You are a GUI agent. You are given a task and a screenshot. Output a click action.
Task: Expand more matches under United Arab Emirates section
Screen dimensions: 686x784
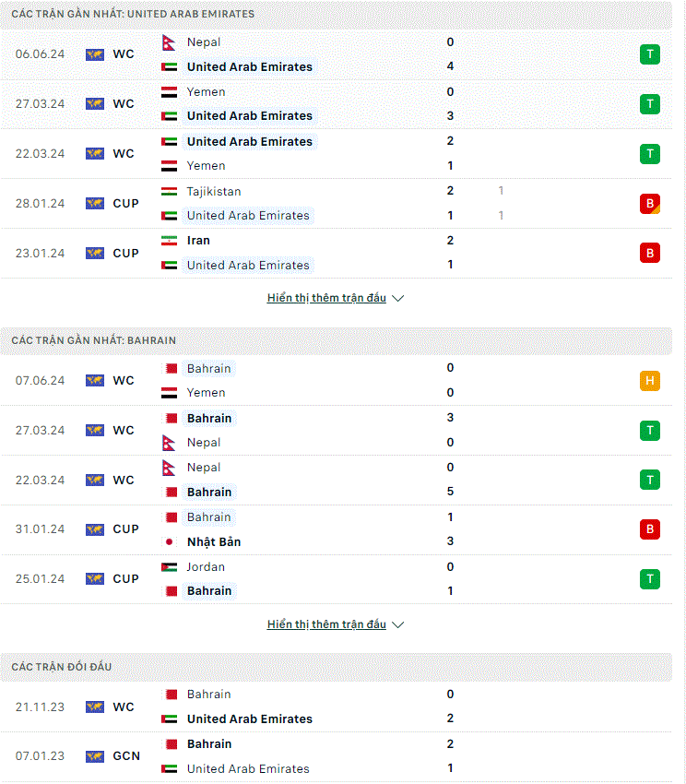point(326,298)
